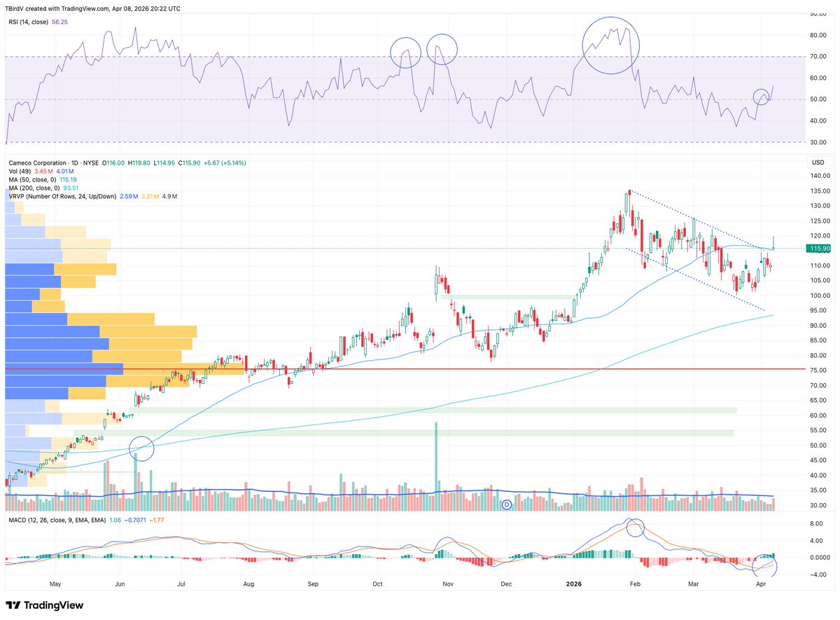This screenshot has width=840, height=620.
Task: Click the -4.00 label on MACD axis
Action: coord(817,575)
